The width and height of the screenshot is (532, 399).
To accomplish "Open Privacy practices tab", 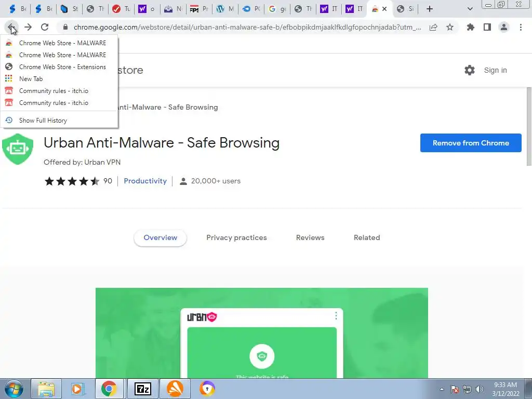I will [236, 237].
